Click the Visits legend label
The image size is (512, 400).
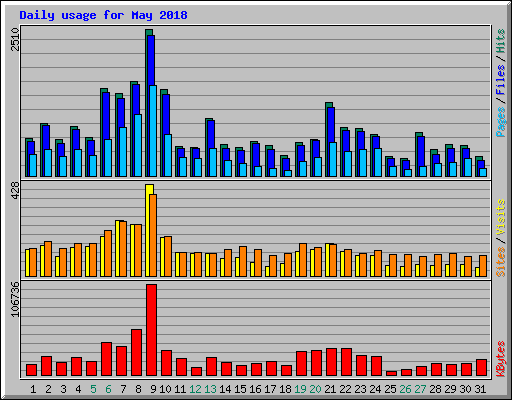pyautogui.click(x=501, y=217)
